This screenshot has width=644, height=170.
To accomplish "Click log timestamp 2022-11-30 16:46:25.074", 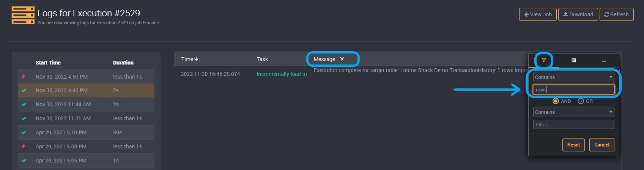I will tap(210, 74).
